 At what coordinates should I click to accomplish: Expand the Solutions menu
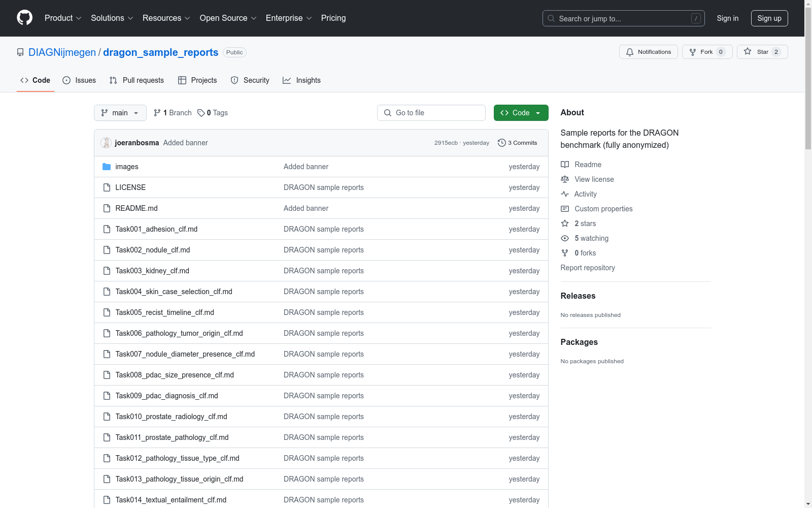[x=112, y=18]
